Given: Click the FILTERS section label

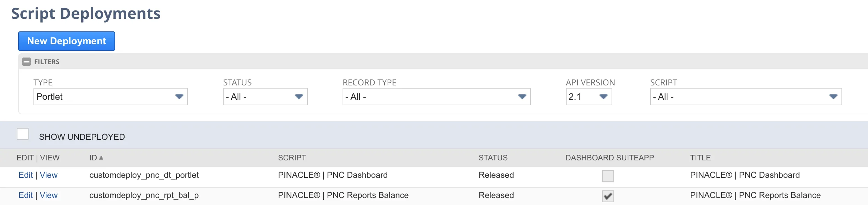Looking at the screenshot, I should [x=47, y=62].
